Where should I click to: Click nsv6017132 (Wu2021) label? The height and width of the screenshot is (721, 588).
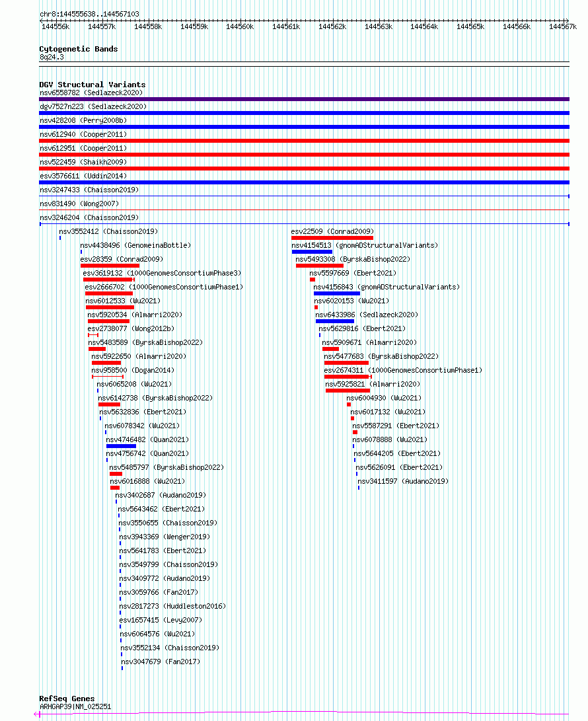tap(388, 412)
